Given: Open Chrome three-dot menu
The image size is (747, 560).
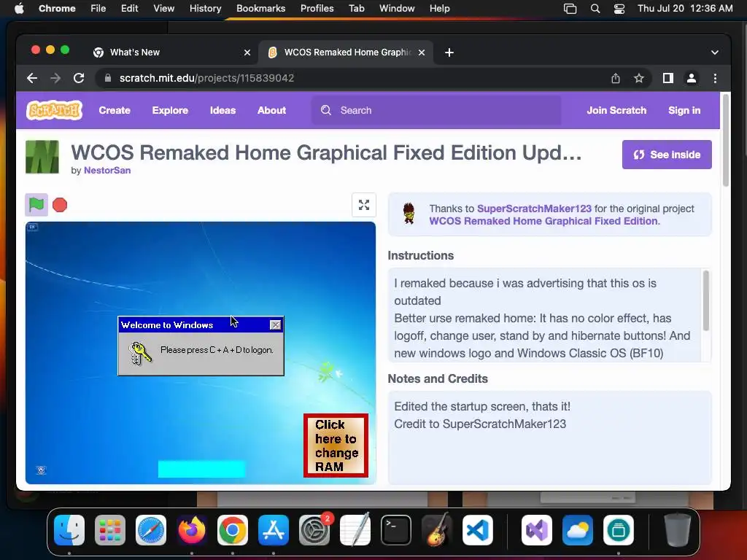Looking at the screenshot, I should (715, 78).
